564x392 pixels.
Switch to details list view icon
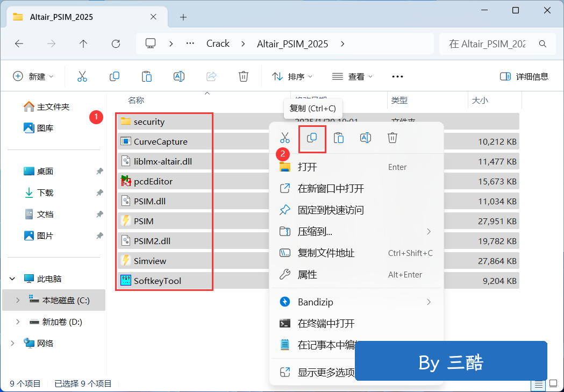[x=539, y=385]
